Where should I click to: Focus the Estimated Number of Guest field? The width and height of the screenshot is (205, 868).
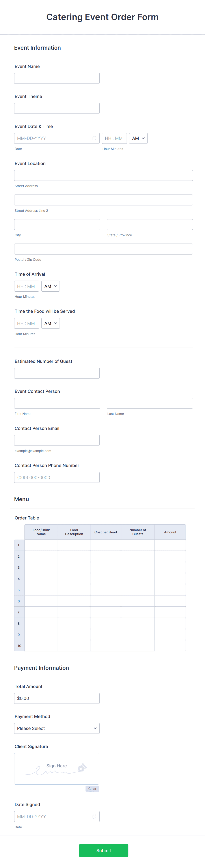(57, 373)
